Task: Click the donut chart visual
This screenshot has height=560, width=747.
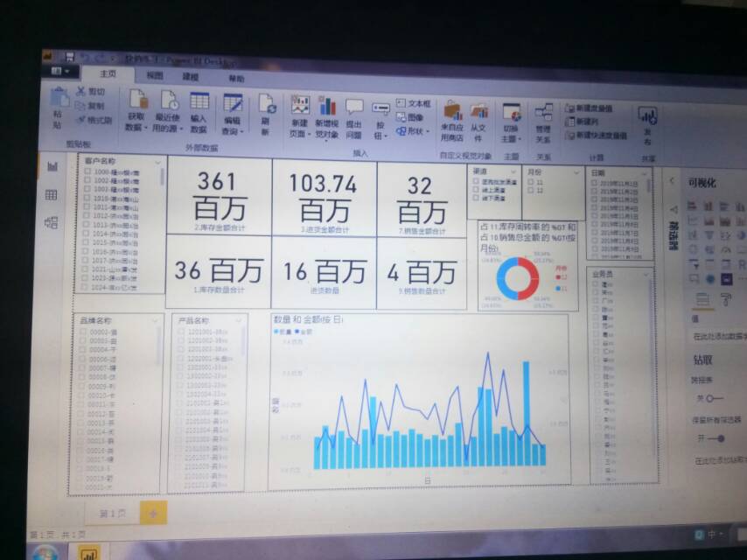Action: 528,265
